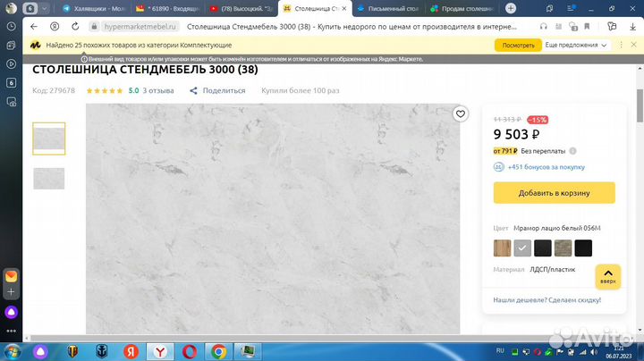This screenshot has width=644, height=361.
Task: Click the padlock site security icon
Action: (94, 26)
